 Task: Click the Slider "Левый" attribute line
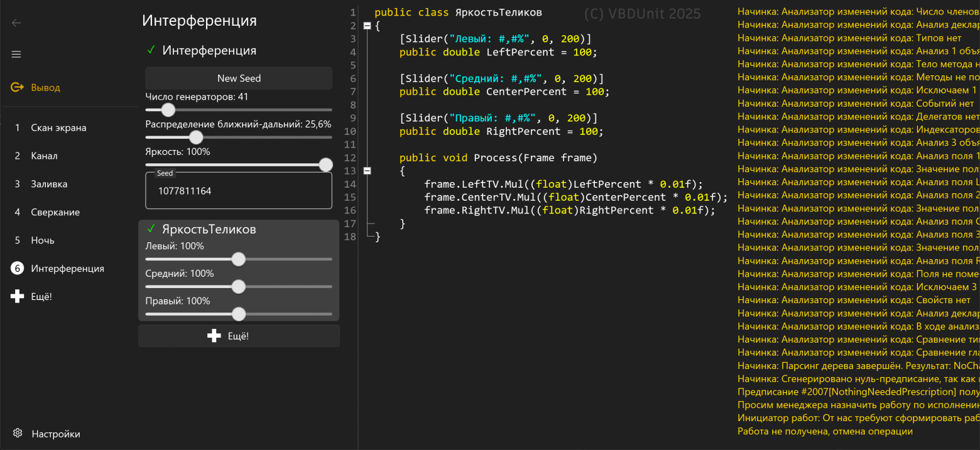(495, 39)
